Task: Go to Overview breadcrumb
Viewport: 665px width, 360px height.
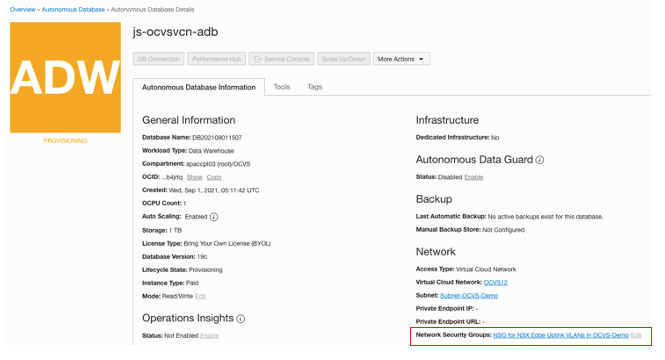Action: coord(22,9)
